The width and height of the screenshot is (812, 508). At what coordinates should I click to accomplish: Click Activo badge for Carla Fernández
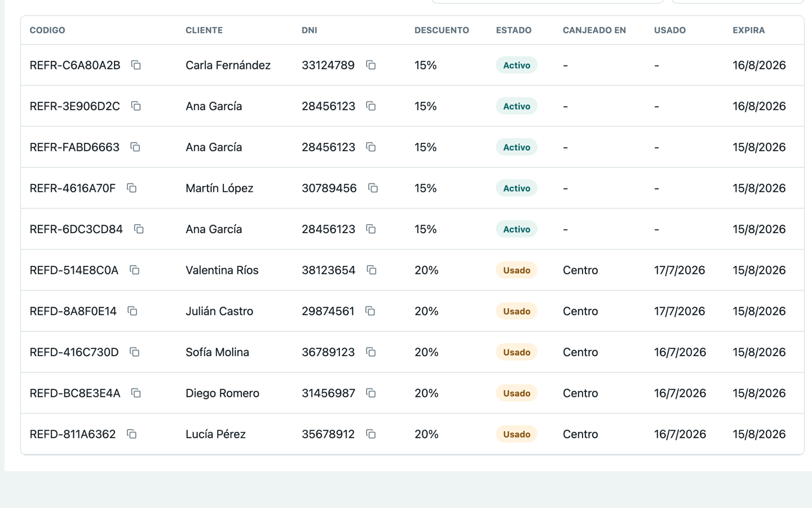coord(517,65)
